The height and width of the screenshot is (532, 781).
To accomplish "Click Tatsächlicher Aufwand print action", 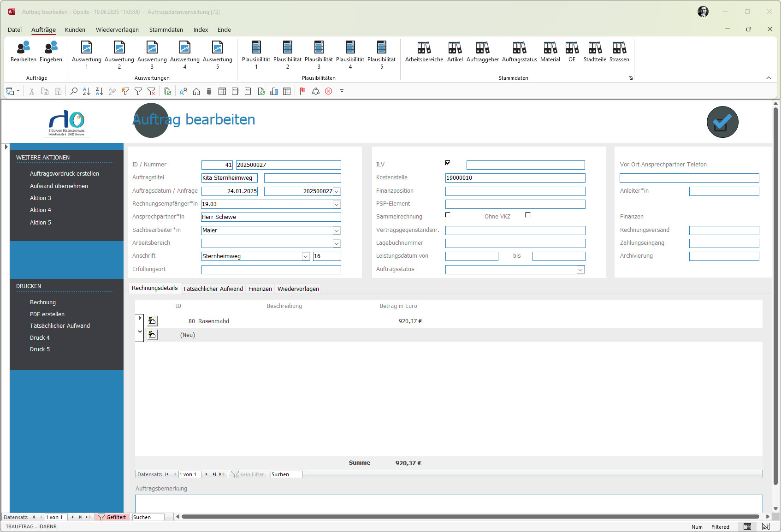I will 60,326.
